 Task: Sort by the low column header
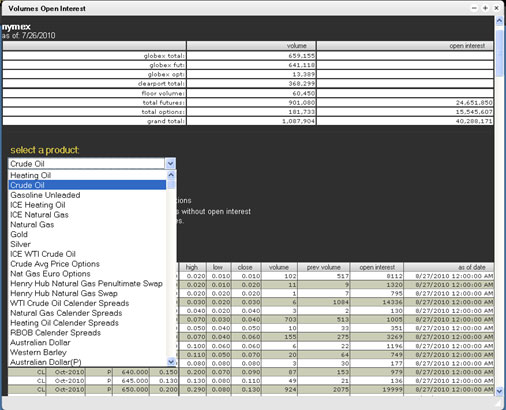pos(218,267)
